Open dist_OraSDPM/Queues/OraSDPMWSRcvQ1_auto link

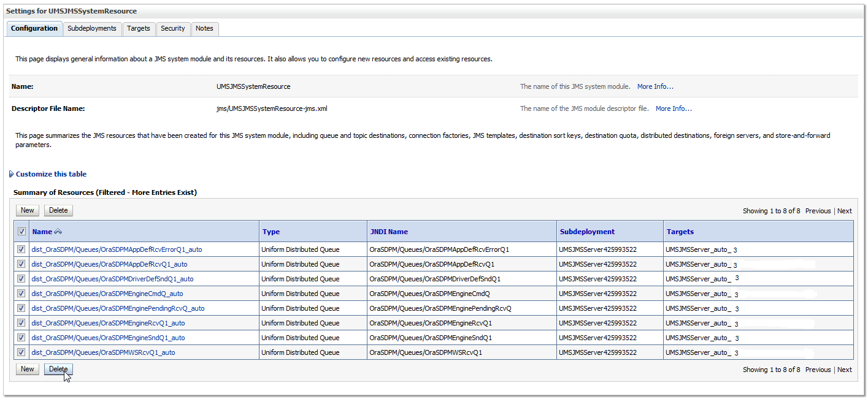click(103, 352)
